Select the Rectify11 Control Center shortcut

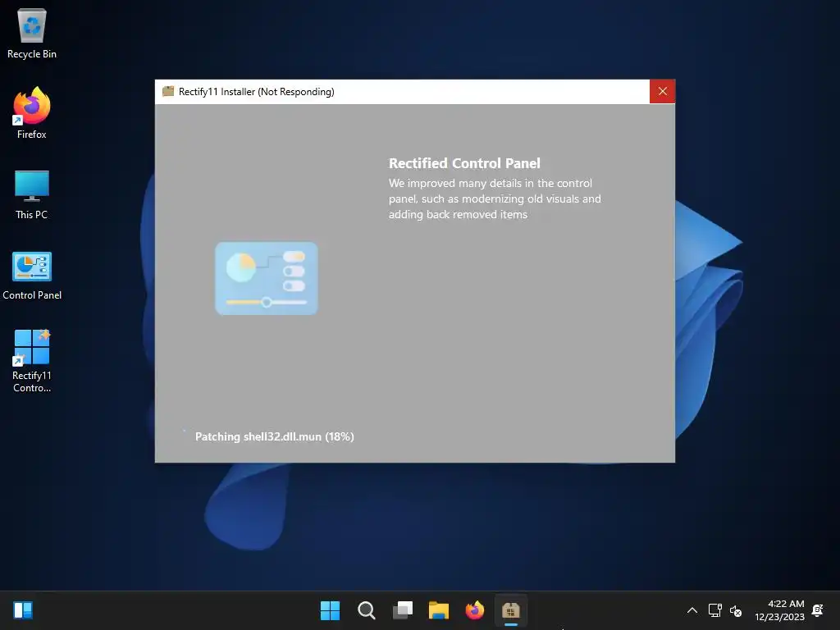point(32,361)
